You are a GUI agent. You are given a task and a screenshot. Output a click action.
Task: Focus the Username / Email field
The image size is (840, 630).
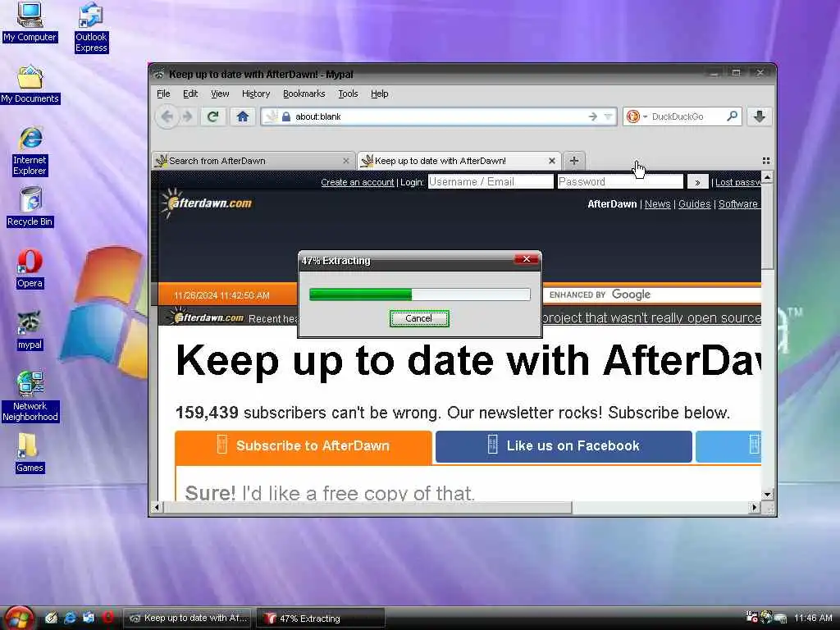pos(491,182)
